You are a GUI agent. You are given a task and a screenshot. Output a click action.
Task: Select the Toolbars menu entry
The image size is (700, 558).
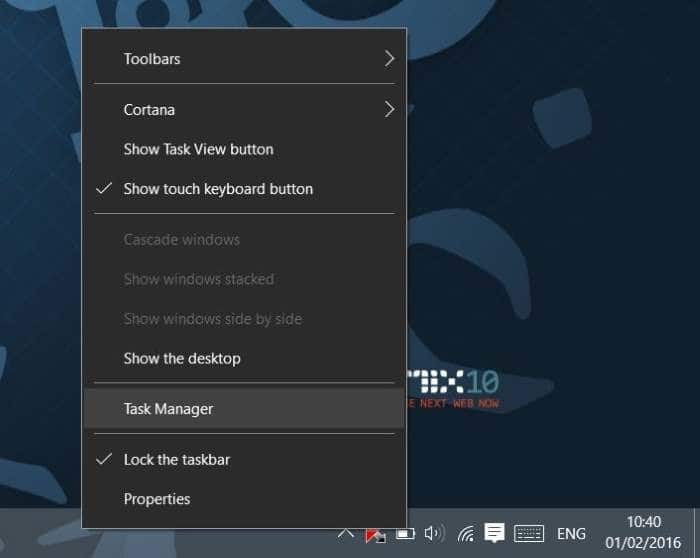(244, 58)
